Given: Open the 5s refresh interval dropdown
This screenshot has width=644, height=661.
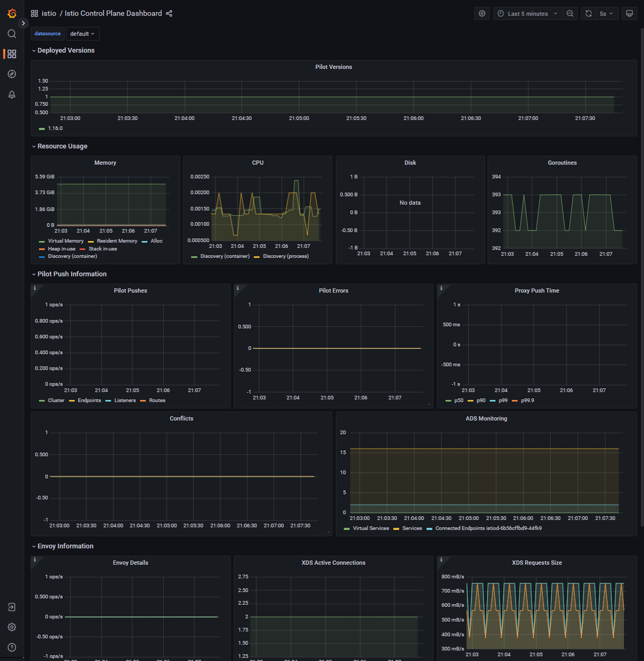Looking at the screenshot, I should [x=607, y=14].
